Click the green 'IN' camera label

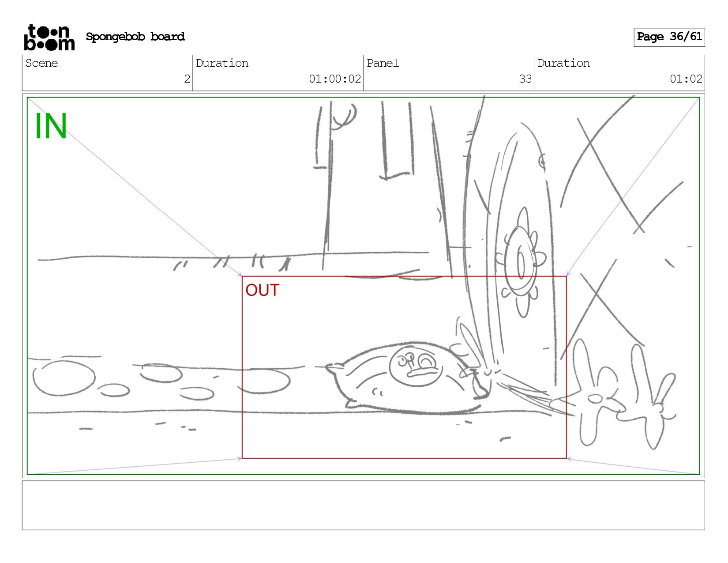[51, 126]
